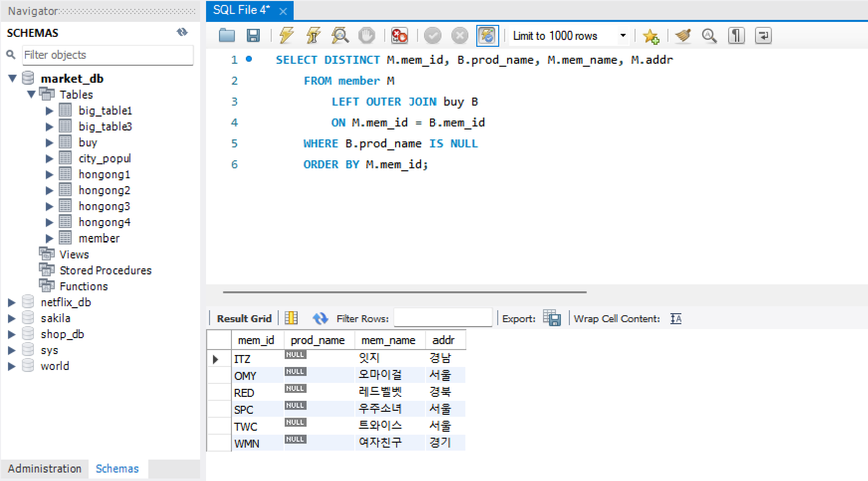The width and height of the screenshot is (868, 481).
Task: Click the result grid form editor icon
Action: point(291,318)
